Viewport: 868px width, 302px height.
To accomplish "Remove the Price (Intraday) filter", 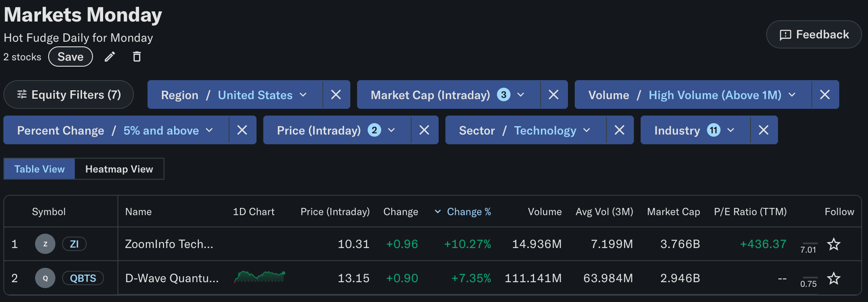I will (x=424, y=130).
